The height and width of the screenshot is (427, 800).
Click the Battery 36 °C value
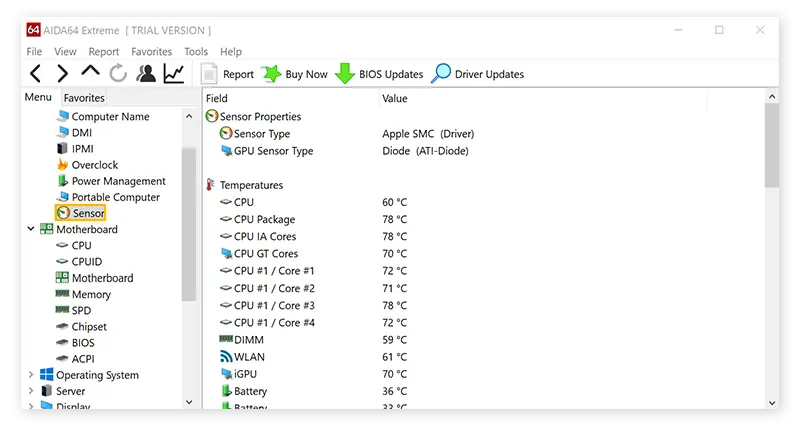click(x=394, y=391)
